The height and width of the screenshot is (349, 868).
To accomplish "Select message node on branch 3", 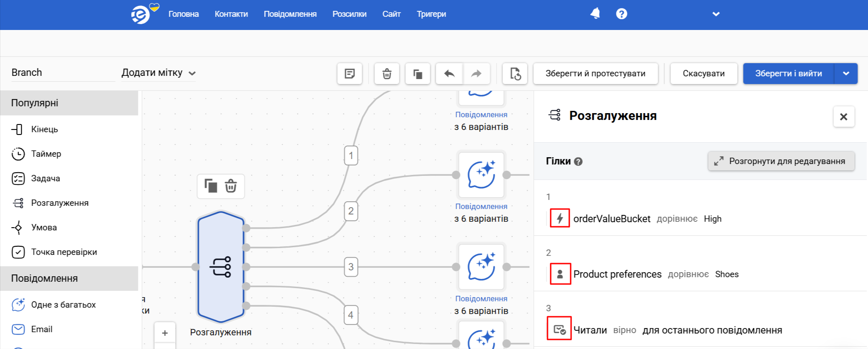I will (481, 267).
